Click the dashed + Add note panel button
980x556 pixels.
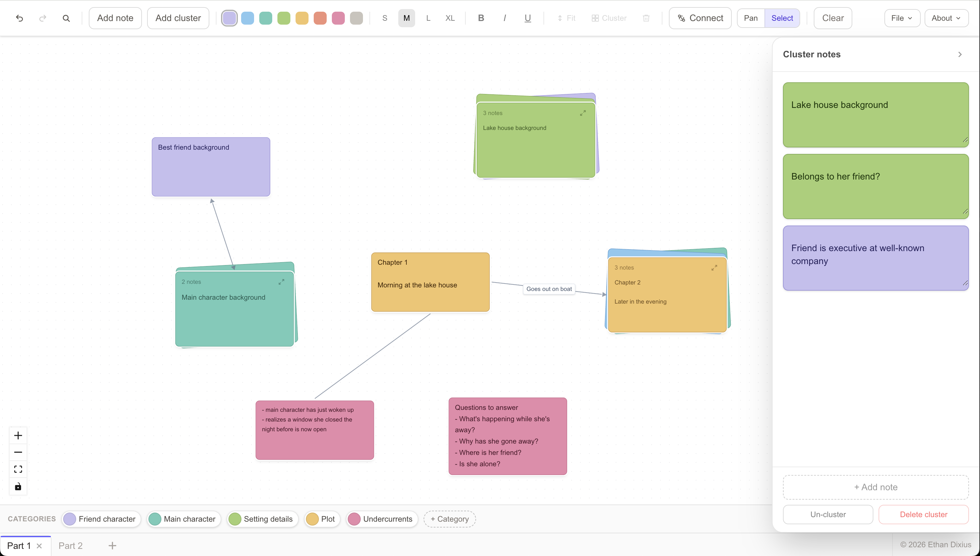click(x=876, y=487)
